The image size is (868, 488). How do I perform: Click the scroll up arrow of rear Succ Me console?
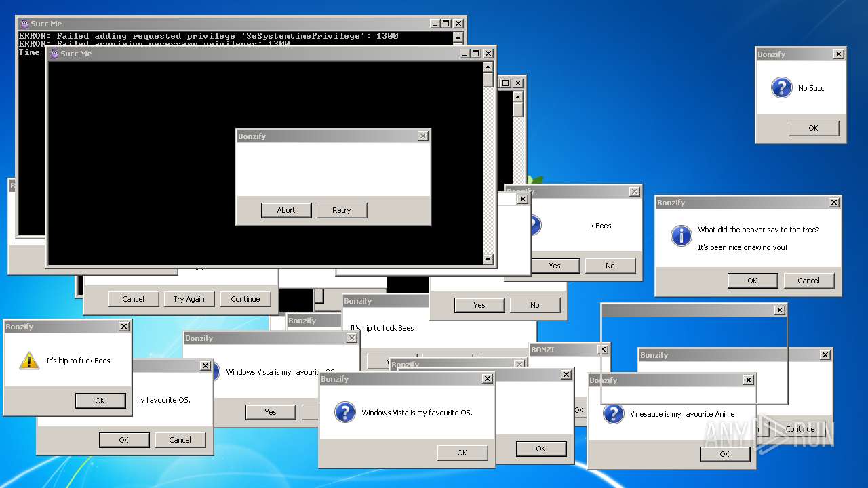pos(458,37)
